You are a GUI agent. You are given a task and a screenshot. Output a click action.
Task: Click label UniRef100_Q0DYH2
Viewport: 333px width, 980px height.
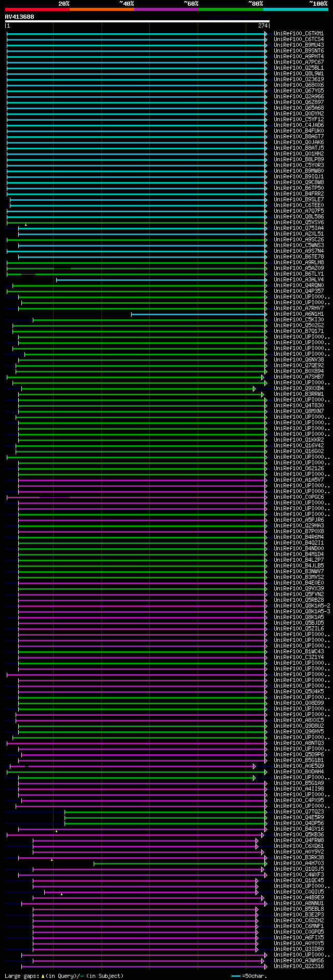pos(299,114)
